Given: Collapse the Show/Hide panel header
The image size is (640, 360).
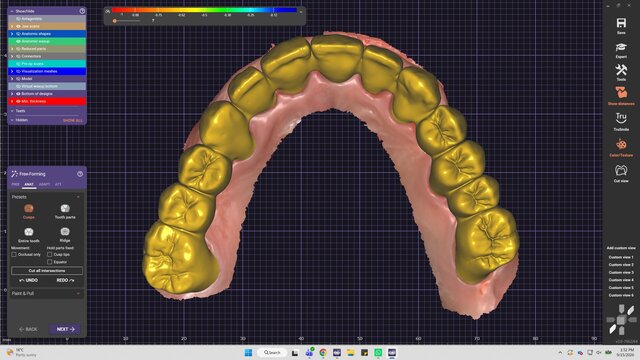Looking at the screenshot, I should point(12,11).
